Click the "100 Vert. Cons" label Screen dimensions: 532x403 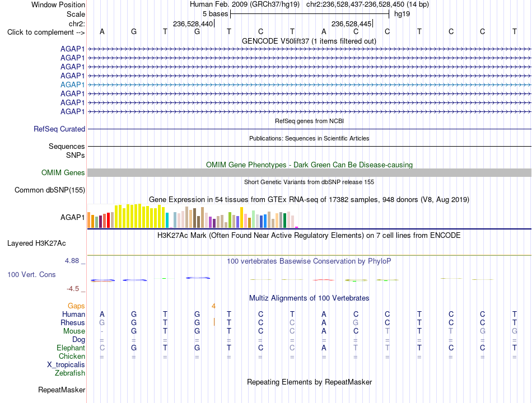point(31,274)
